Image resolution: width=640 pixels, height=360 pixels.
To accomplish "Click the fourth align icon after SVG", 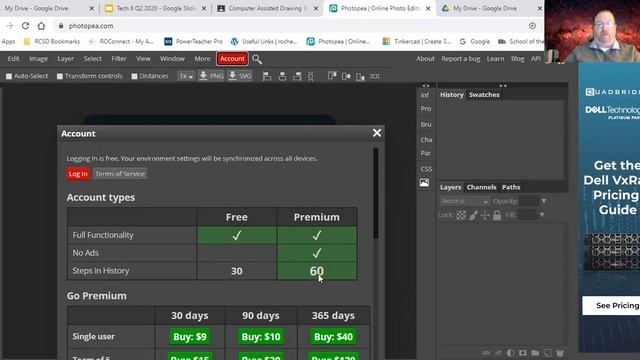I will pos(311,76).
